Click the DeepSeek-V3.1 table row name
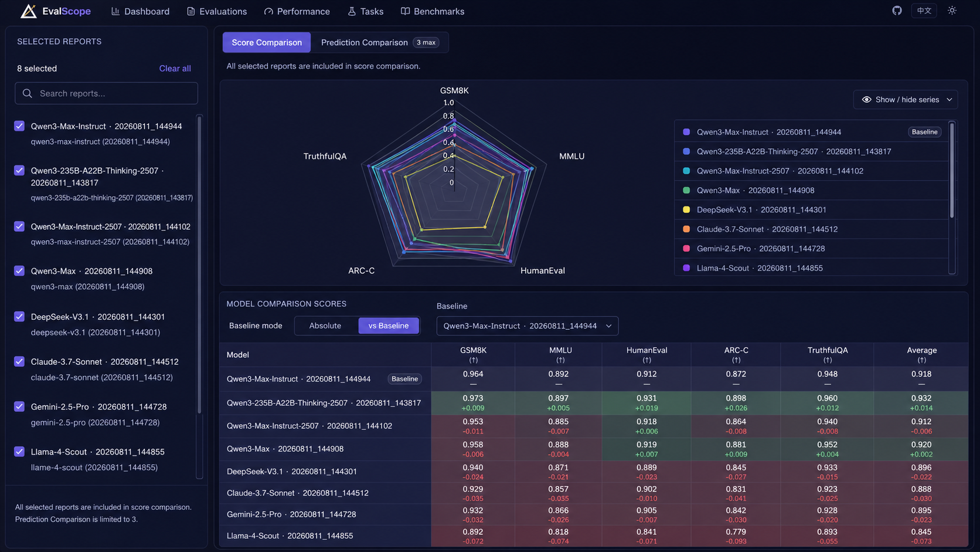The height and width of the screenshot is (552, 980). 292,472
